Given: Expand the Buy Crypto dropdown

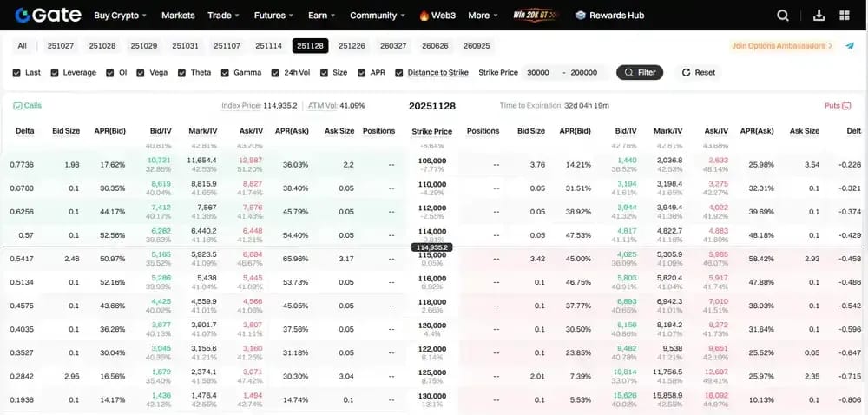Looking at the screenshot, I should [120, 16].
